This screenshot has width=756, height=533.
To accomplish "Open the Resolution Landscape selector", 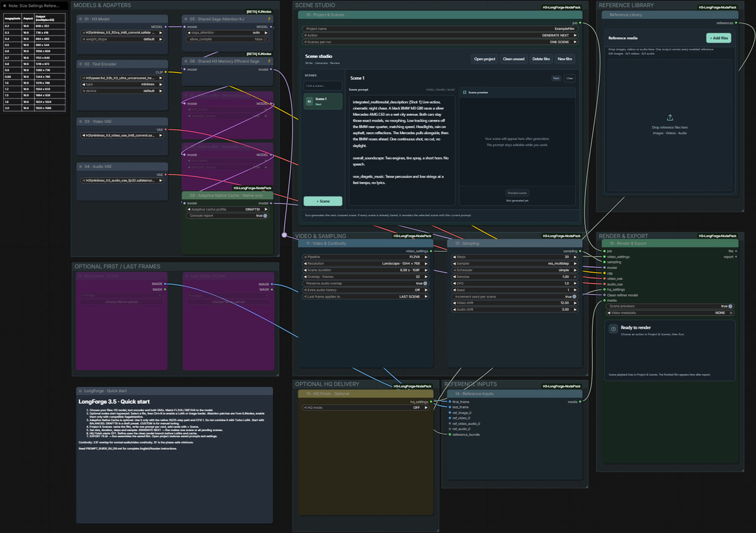I will 365,263.
